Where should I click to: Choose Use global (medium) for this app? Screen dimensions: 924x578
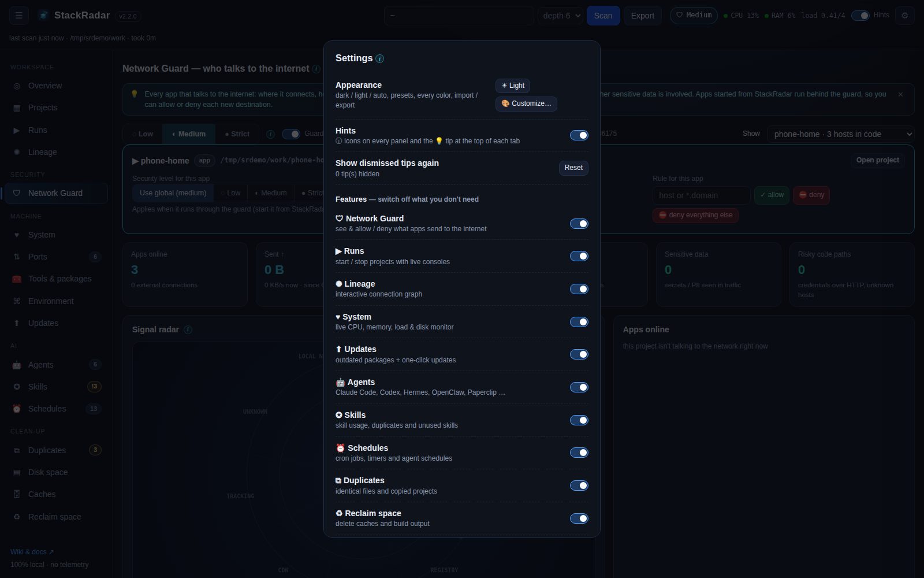[x=173, y=193]
